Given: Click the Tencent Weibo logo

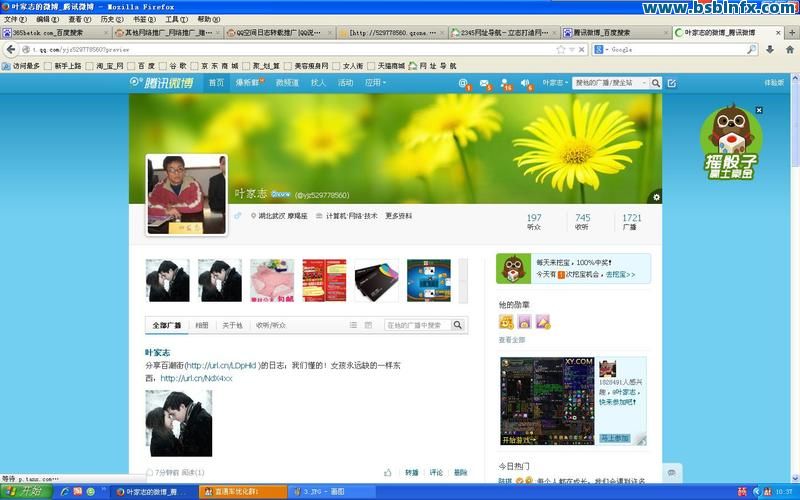Looking at the screenshot, I should [x=162, y=83].
